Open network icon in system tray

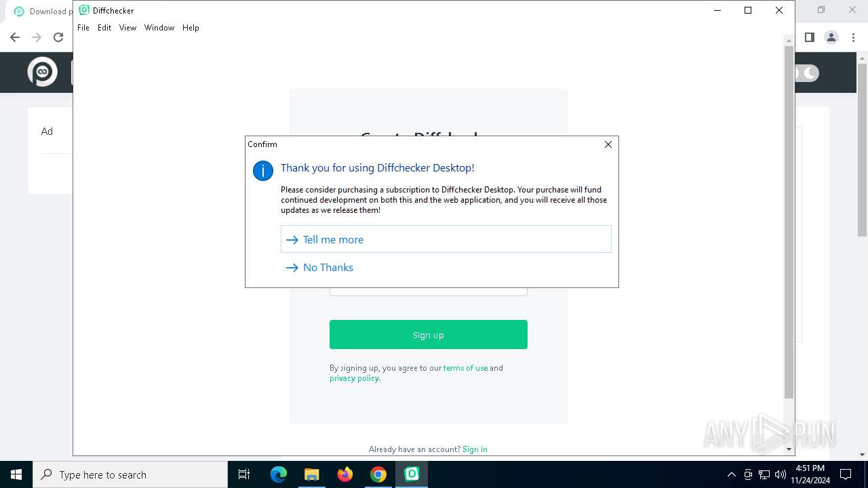pos(764,474)
